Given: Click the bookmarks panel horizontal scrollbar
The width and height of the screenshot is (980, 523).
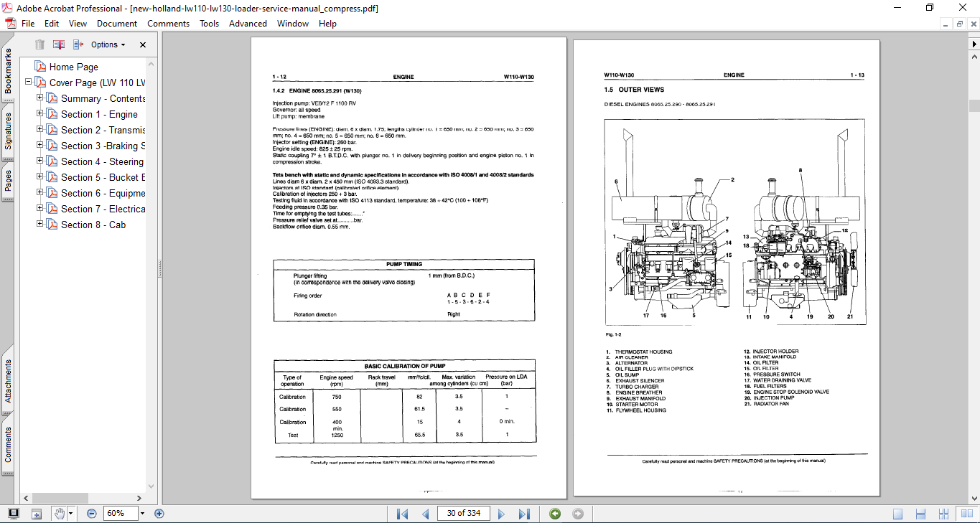Looking at the screenshot, I should [60, 498].
